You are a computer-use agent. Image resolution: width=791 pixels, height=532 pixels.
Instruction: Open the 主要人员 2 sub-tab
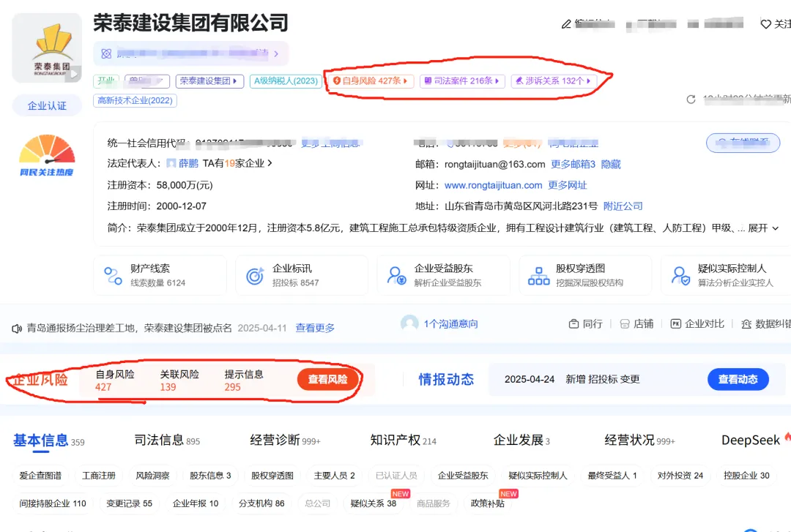click(335, 476)
